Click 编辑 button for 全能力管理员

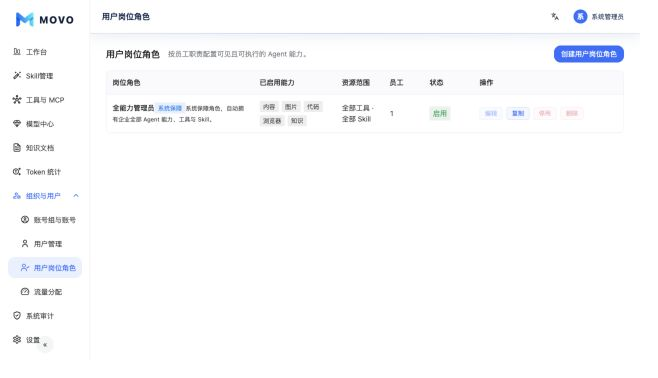point(491,113)
